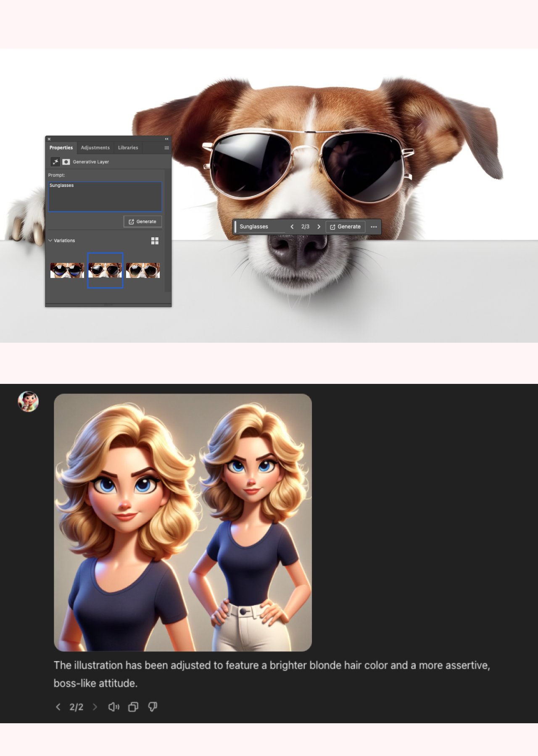
Task: Click inside the Sunglasses prompt text box
Action: tap(105, 197)
